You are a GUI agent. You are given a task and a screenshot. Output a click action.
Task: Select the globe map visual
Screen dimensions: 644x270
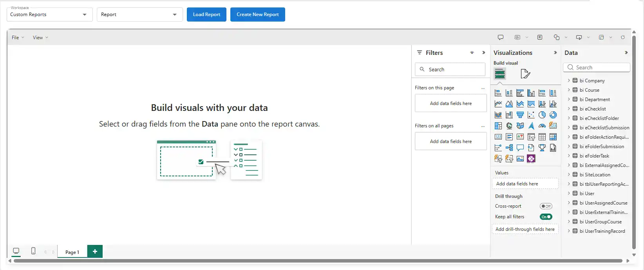click(509, 126)
